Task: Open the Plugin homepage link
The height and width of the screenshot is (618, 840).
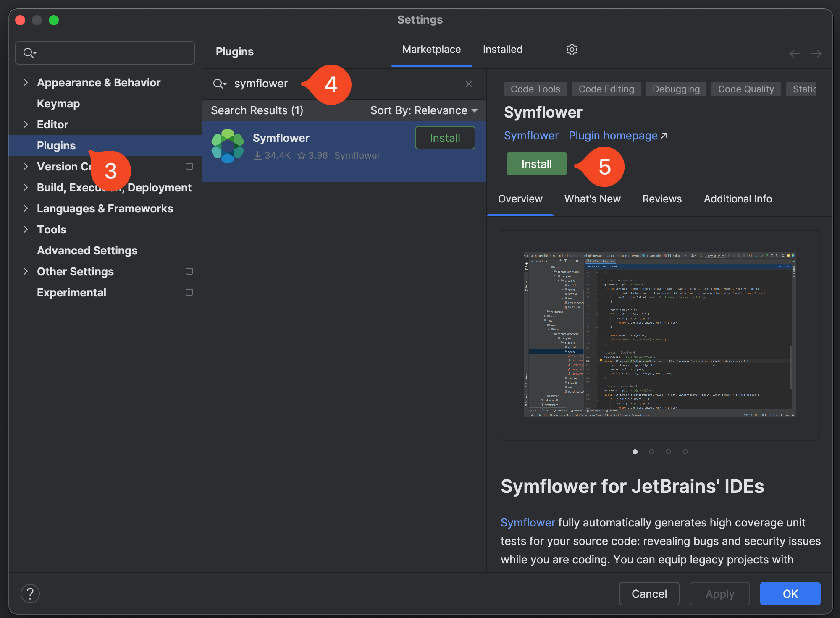Action: (x=618, y=136)
